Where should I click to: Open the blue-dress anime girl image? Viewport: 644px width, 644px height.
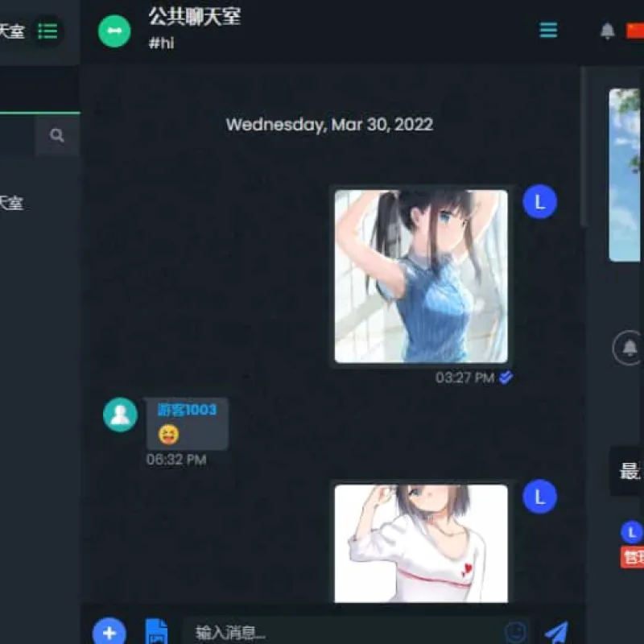click(421, 276)
